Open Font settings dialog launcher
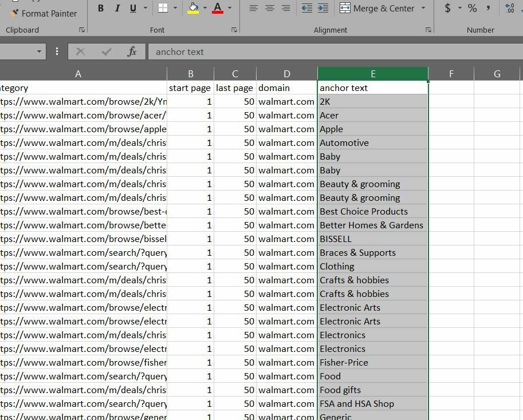 [234, 30]
